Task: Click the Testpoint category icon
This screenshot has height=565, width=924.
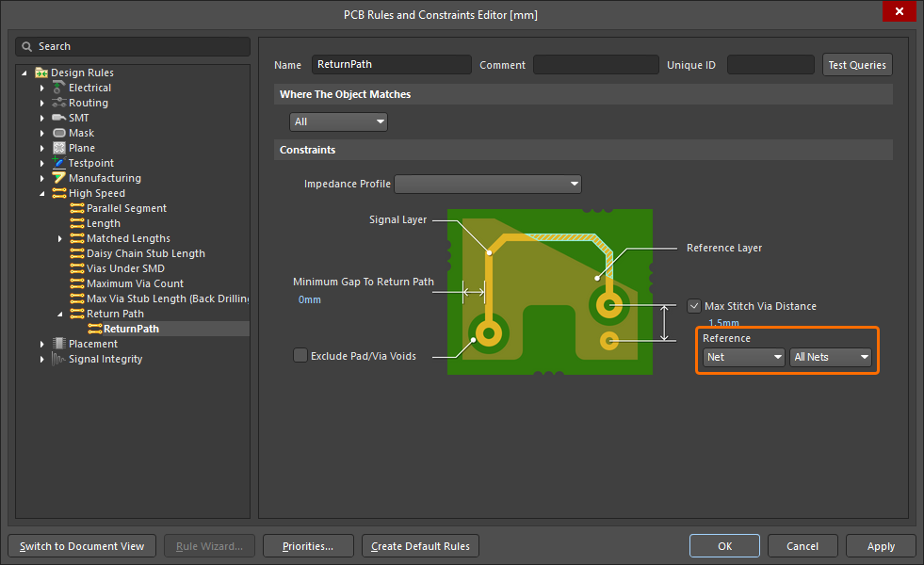Action: click(x=59, y=163)
